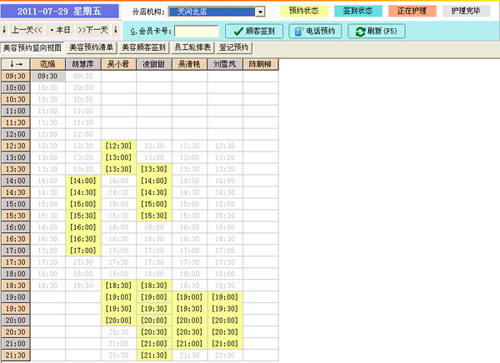The image size is (500, 363).
Task: Click the 20:00 time row header
Action: click(x=16, y=320)
